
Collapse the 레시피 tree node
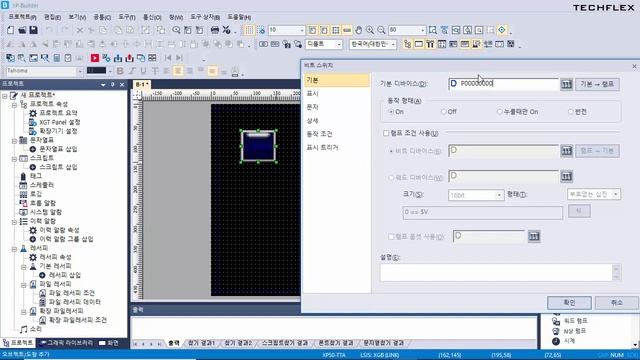pos(14,248)
